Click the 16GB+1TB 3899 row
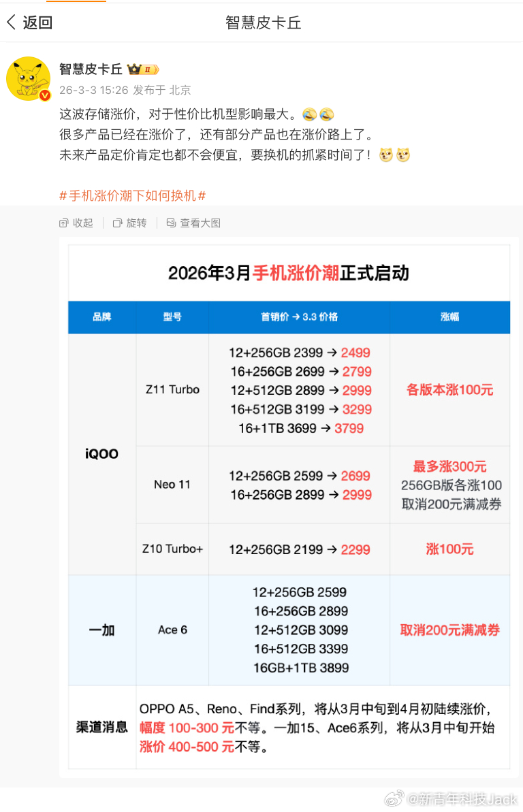The height and width of the screenshot is (812, 523). 301,668
